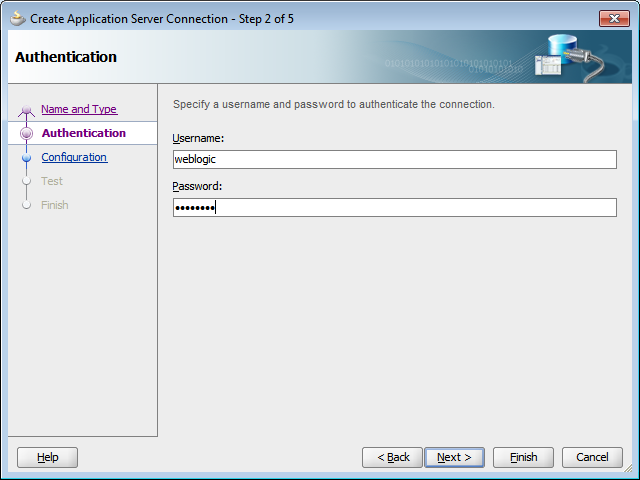Select the disabled Test step label
This screenshot has height=480, width=640.
pyautogui.click(x=52, y=181)
